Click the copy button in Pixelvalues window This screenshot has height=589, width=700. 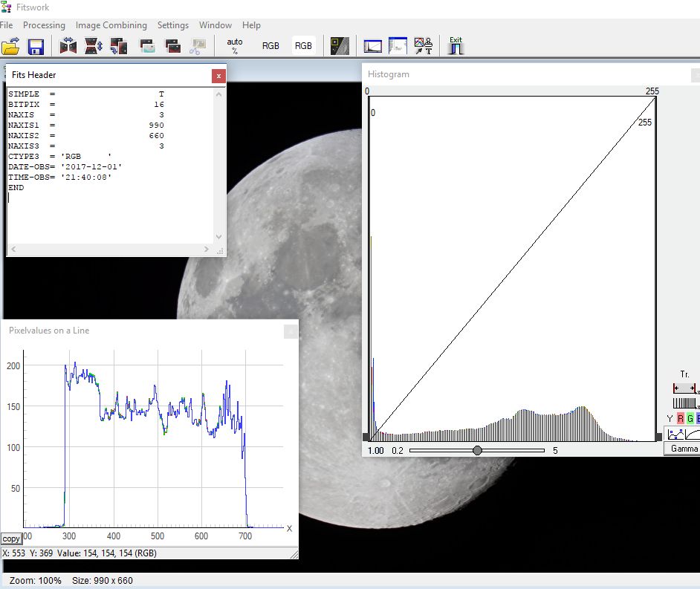click(x=11, y=538)
